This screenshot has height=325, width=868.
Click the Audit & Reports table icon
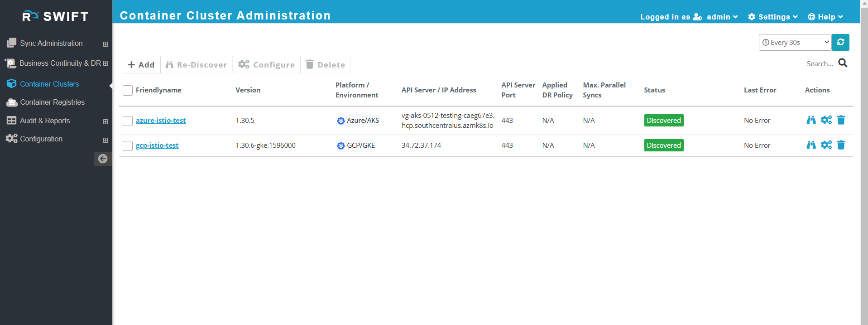point(12,121)
